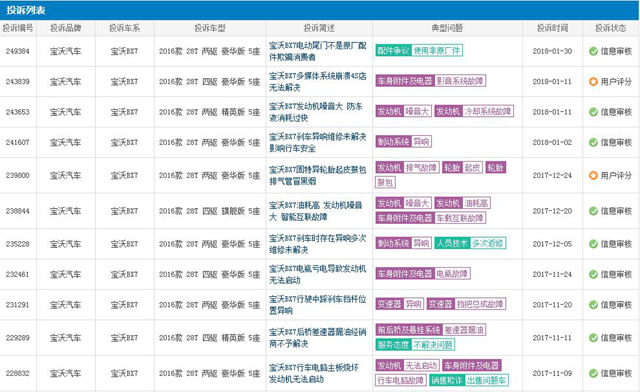Click the 典型问题 column header

coord(447,28)
